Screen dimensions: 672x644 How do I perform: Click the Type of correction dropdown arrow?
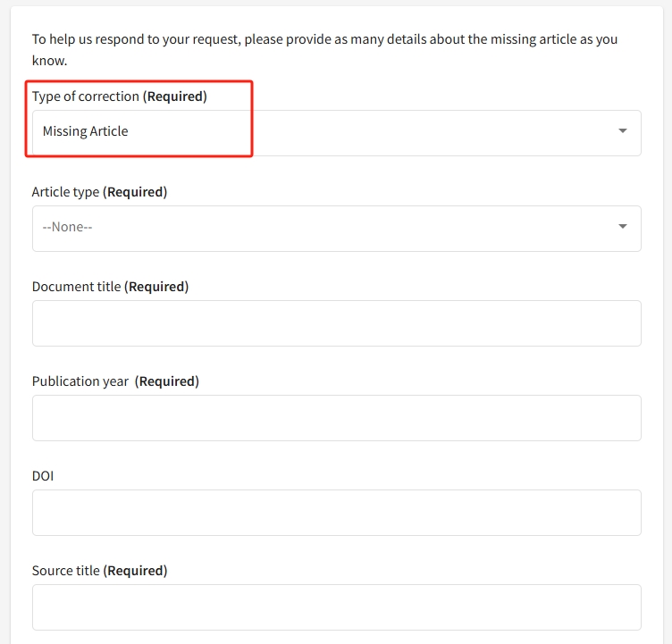coord(622,131)
